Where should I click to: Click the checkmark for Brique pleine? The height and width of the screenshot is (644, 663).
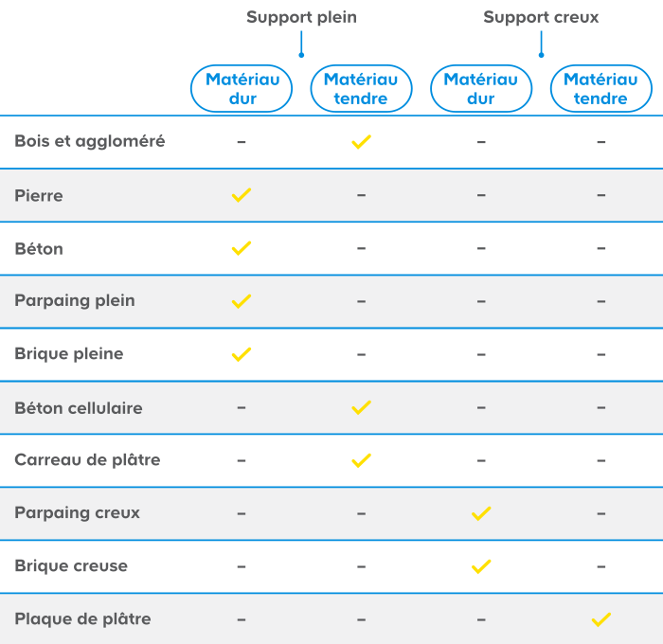tap(242, 354)
